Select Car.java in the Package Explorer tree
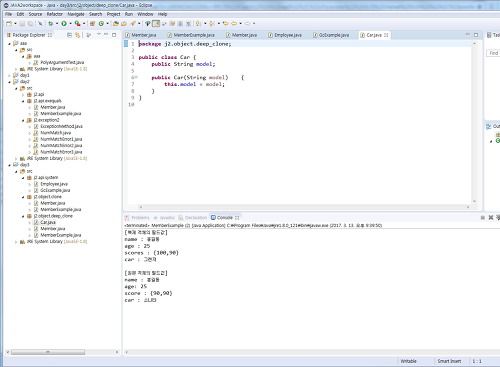Screen dimensions: 500x367 point(45,222)
